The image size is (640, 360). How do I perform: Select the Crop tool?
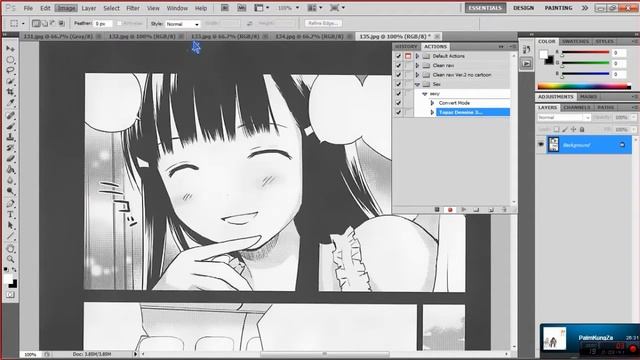(10, 92)
